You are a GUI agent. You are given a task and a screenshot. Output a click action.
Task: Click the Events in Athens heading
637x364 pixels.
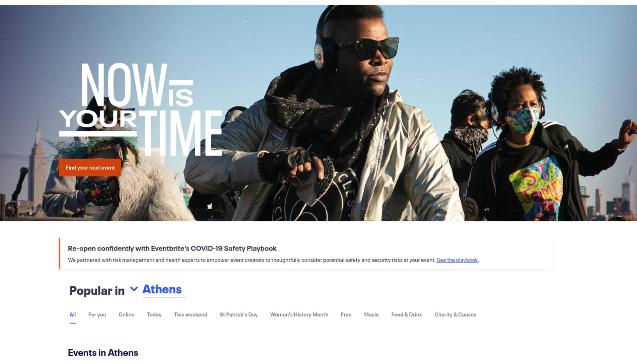pos(103,353)
